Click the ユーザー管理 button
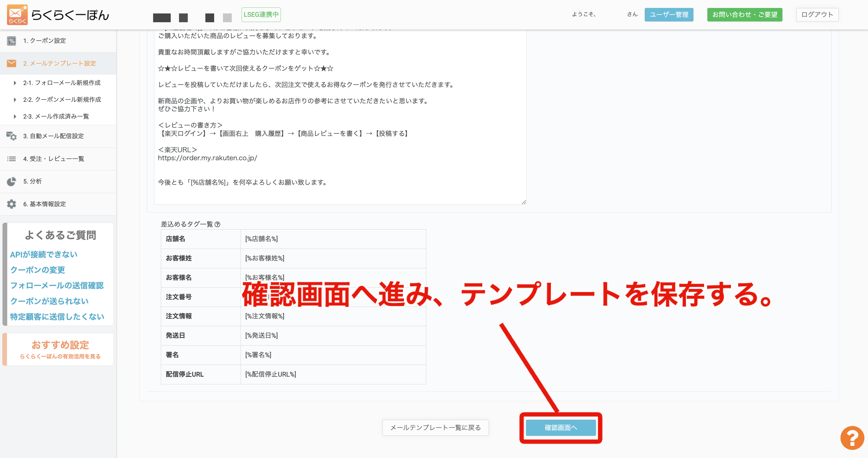868x458 pixels. (x=669, y=14)
